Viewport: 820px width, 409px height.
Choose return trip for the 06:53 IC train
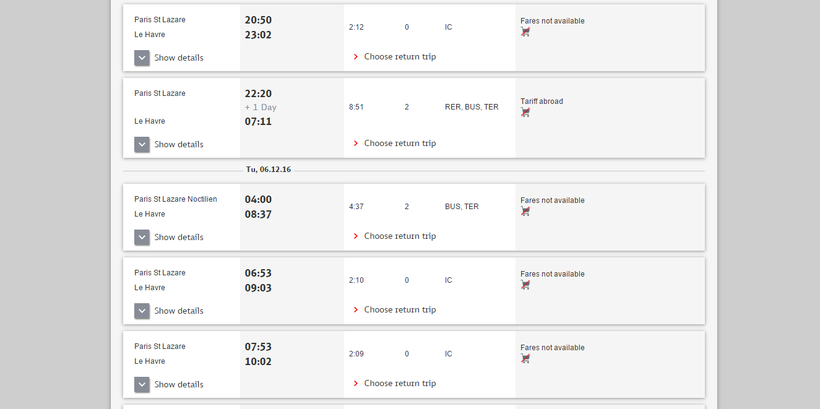point(399,310)
